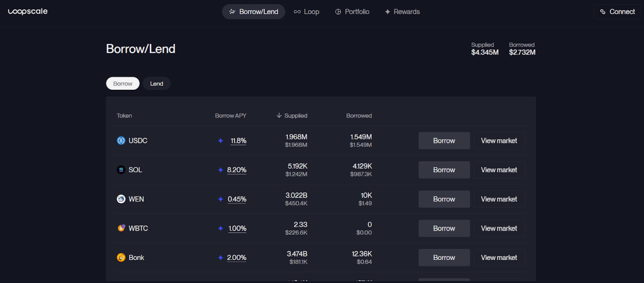This screenshot has width=644, height=283.
Task: Navigate to the Rewards page
Action: click(402, 11)
